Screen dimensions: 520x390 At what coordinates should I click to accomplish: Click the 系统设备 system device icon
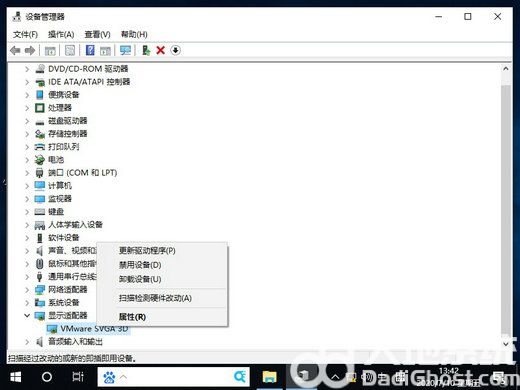(x=40, y=303)
